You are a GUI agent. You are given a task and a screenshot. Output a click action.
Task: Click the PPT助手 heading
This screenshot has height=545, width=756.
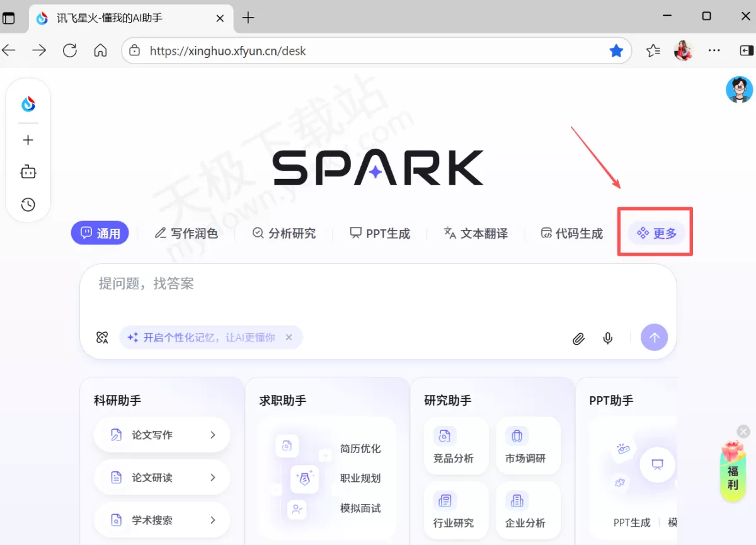611,400
